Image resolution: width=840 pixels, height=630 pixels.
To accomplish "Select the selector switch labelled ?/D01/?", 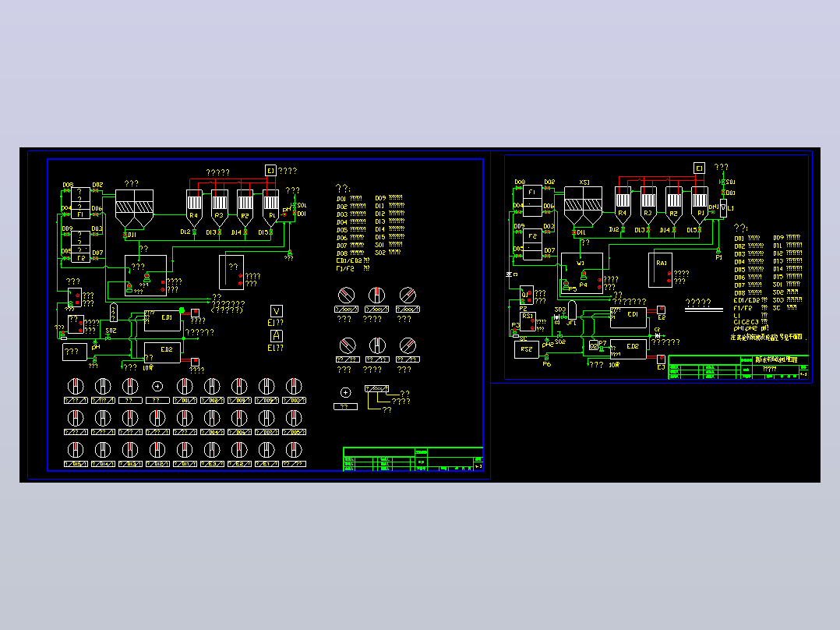I will [185, 386].
